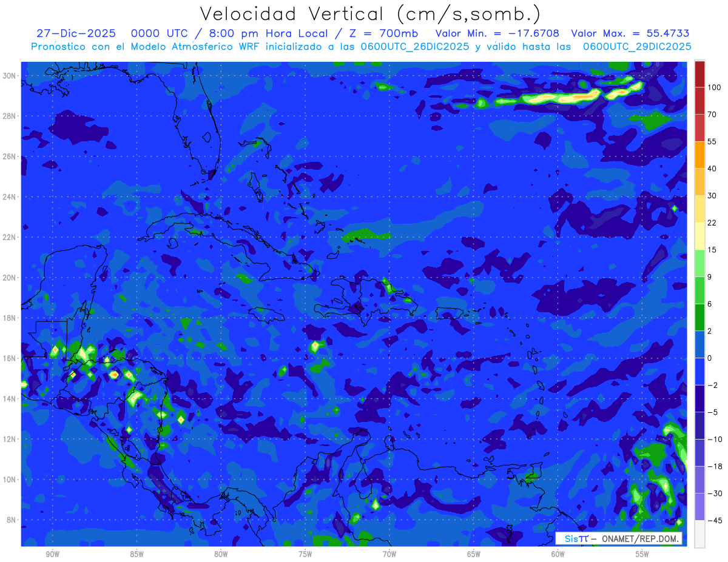The image size is (728, 562).
Task: Click the pale yellow swatch between 15 and 22
Action: [699, 236]
